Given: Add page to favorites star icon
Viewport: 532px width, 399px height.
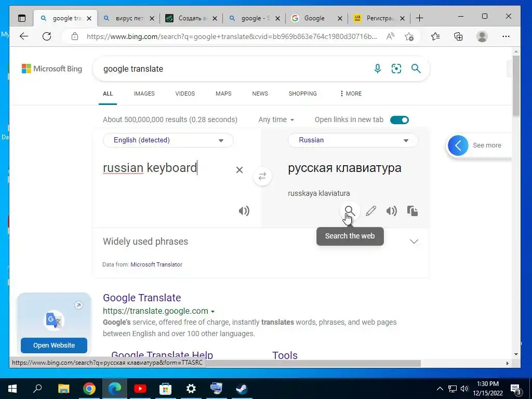Looking at the screenshot, I should pos(409,36).
